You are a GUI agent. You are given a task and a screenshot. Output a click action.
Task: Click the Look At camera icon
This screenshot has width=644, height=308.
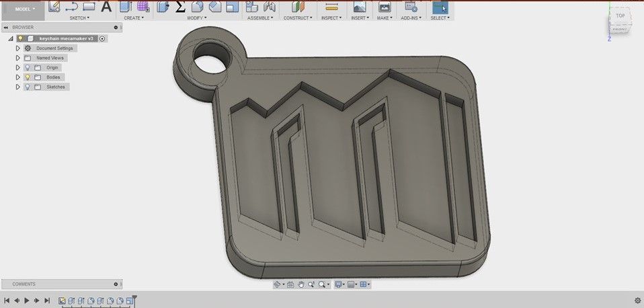290,284
